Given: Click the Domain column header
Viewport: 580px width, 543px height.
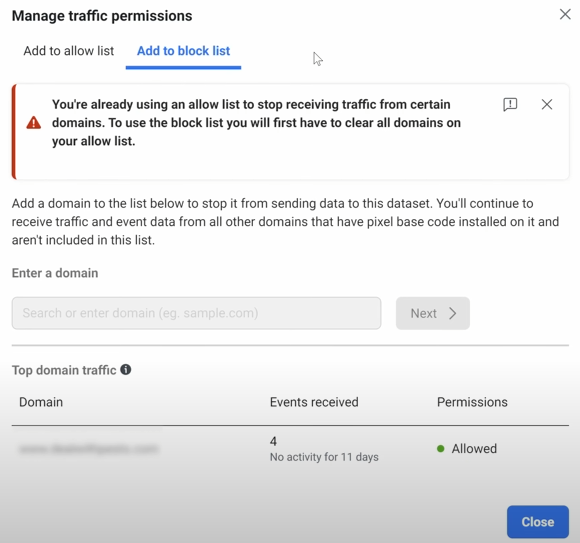Looking at the screenshot, I should pyautogui.click(x=41, y=402).
